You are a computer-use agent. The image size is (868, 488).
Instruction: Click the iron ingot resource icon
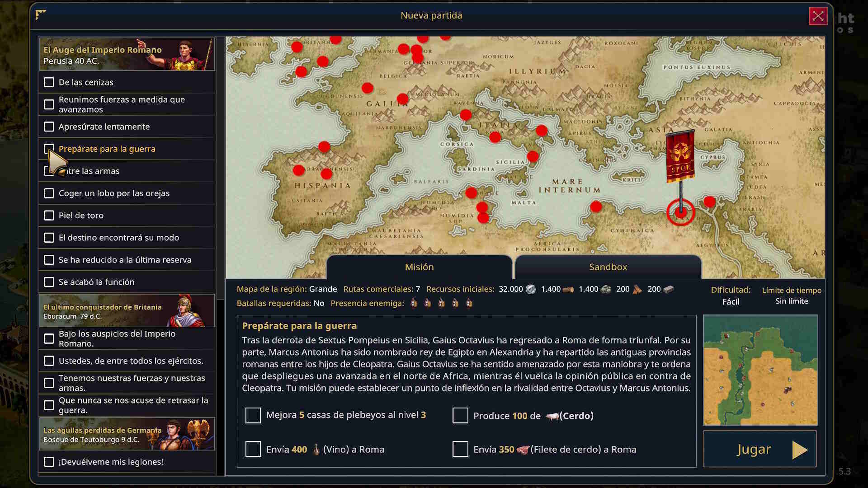pyautogui.click(x=669, y=289)
